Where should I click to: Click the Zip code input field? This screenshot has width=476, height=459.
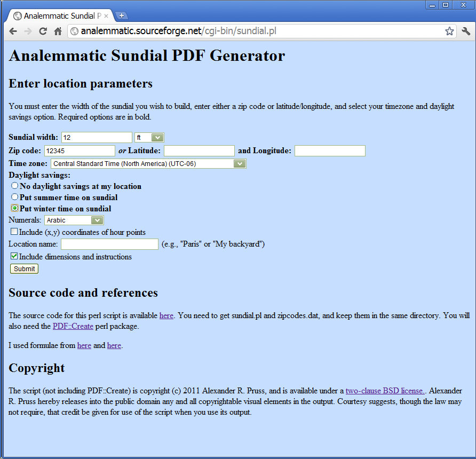[x=80, y=151]
